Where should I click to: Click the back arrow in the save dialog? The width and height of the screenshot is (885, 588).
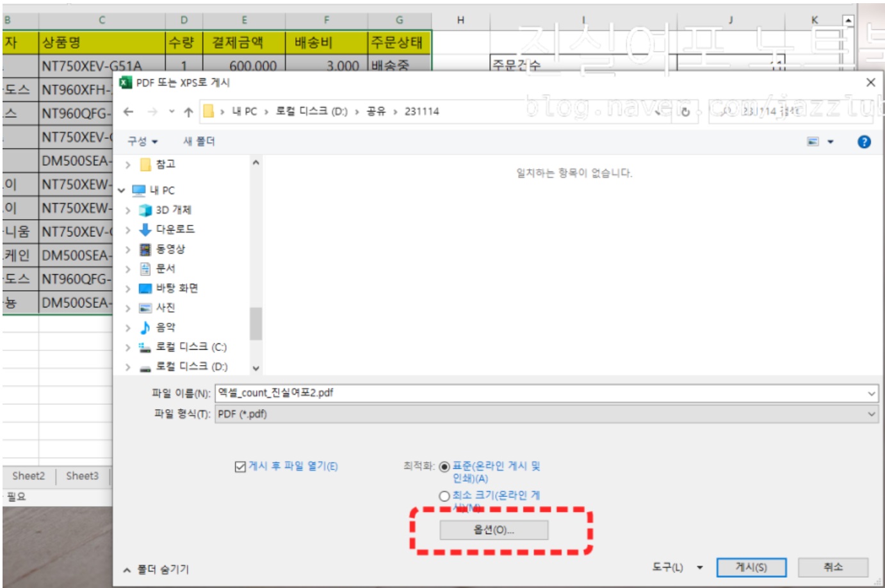[128, 111]
